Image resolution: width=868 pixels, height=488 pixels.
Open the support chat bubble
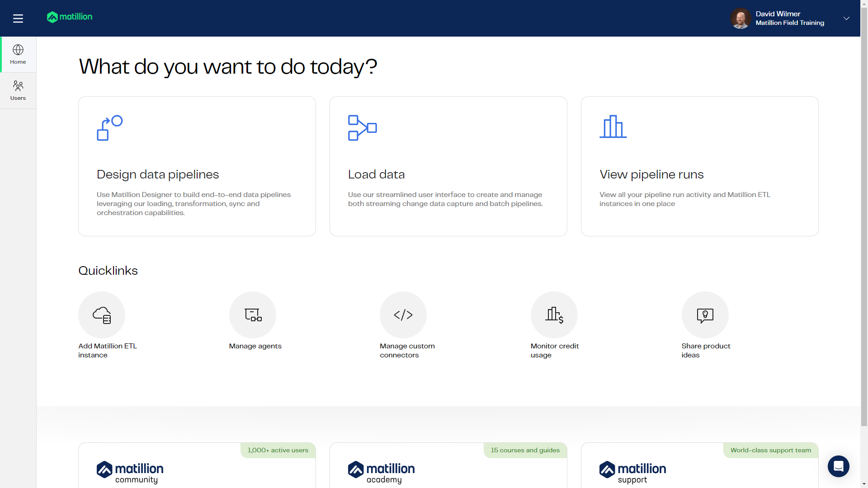tap(839, 466)
